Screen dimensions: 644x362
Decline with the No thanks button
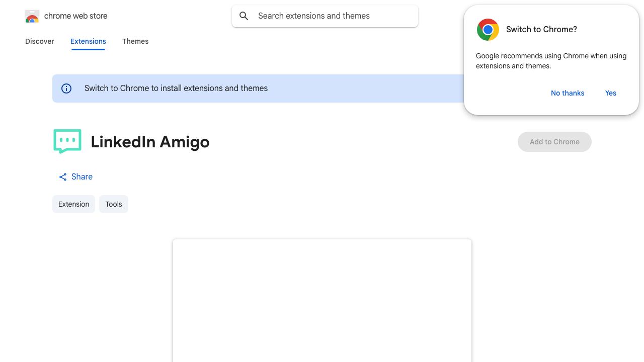tap(568, 93)
